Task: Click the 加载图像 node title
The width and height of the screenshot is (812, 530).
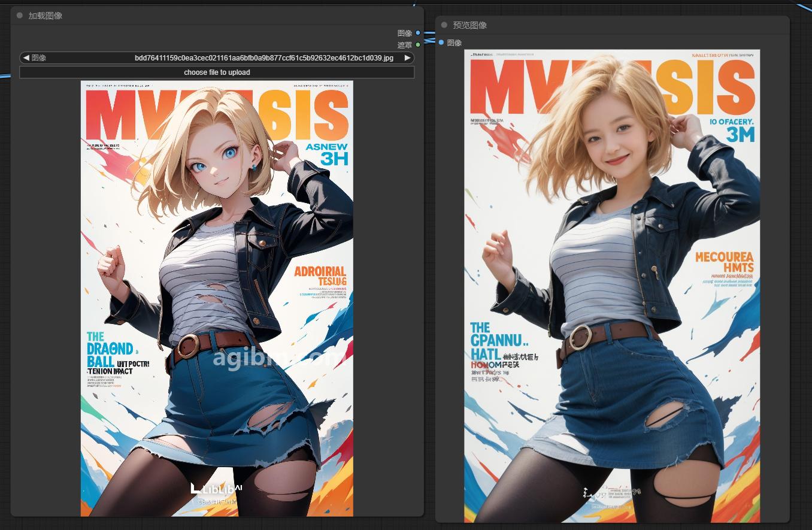Action: [x=46, y=16]
